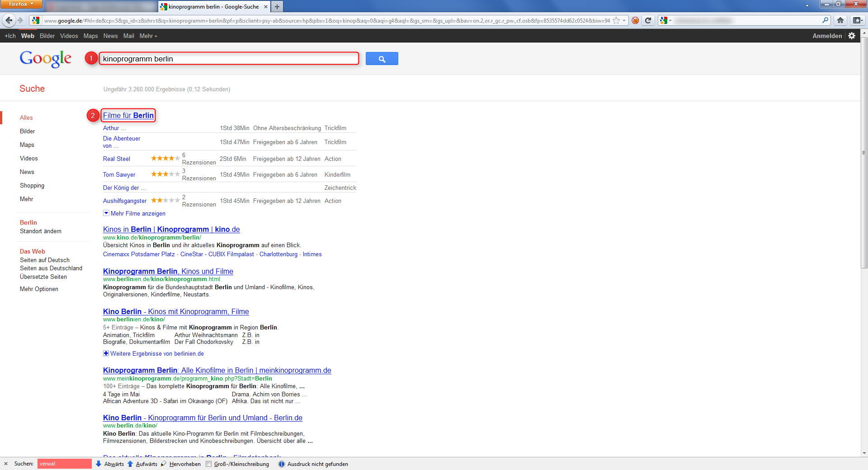Viewport: 868px width, 470px height.
Task: Switch to Bilder in the top bar
Action: (x=47, y=36)
